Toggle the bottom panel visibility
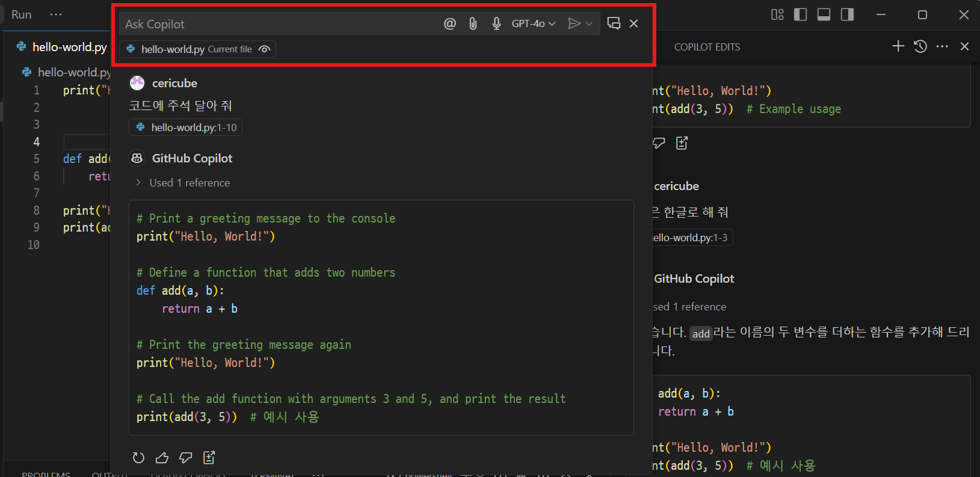The width and height of the screenshot is (980, 477). pos(824,14)
